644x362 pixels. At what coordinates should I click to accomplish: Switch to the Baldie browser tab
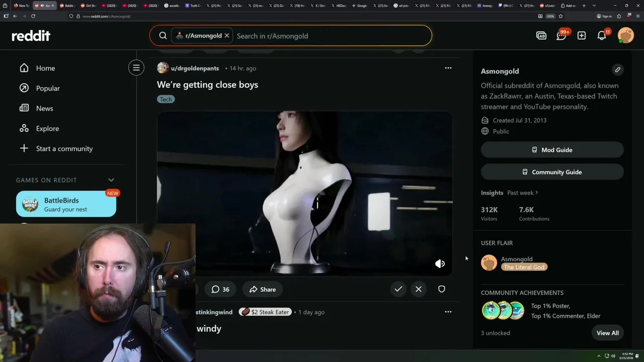click(67, 6)
